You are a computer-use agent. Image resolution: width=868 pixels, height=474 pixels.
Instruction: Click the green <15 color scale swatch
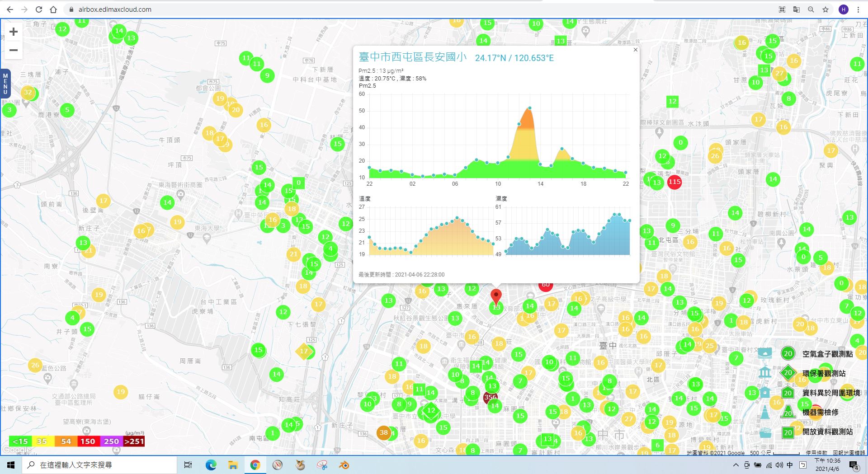[20, 441]
